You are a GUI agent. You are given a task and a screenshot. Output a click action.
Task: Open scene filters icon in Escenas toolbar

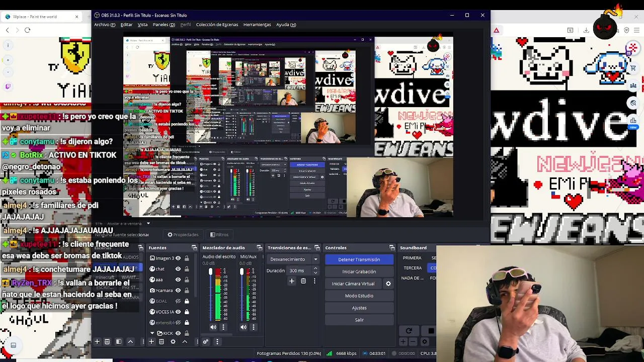(x=119, y=342)
